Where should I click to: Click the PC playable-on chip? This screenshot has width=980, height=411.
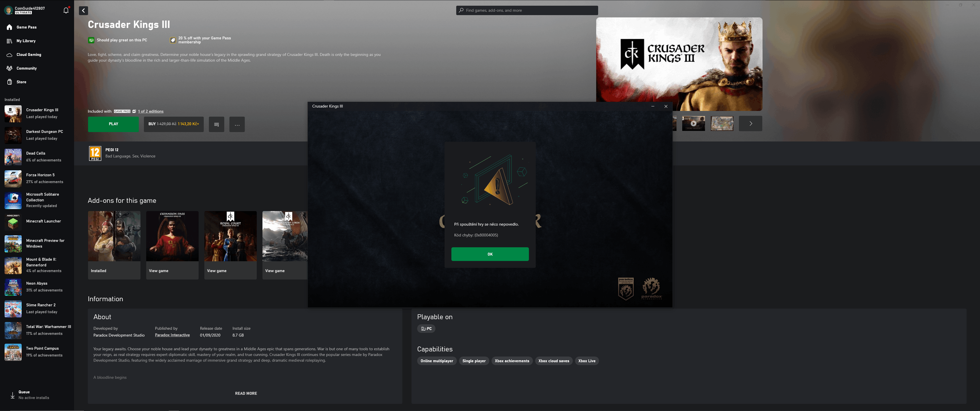(x=426, y=329)
